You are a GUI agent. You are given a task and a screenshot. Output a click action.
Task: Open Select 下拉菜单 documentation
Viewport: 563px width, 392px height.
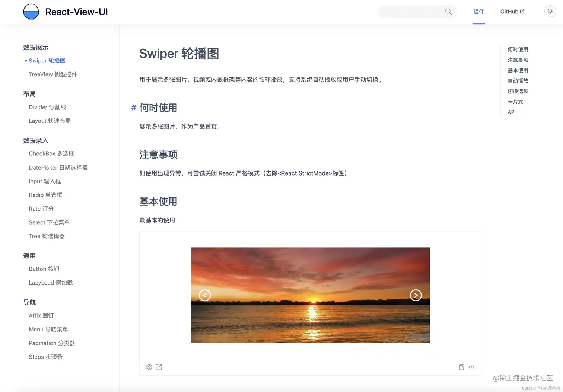tap(49, 222)
